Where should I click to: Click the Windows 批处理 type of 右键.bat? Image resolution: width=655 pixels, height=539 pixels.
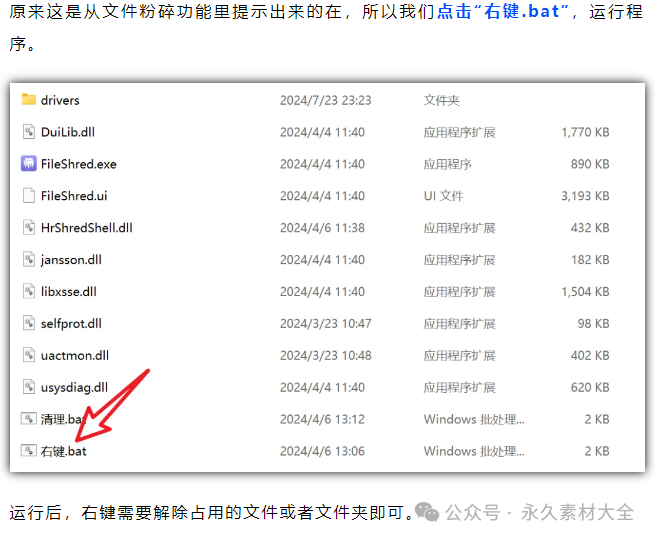(474, 451)
